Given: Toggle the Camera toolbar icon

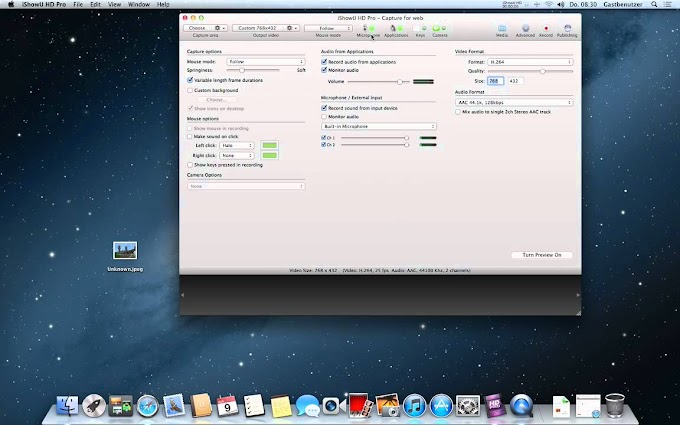Looking at the screenshot, I should click(x=439, y=29).
